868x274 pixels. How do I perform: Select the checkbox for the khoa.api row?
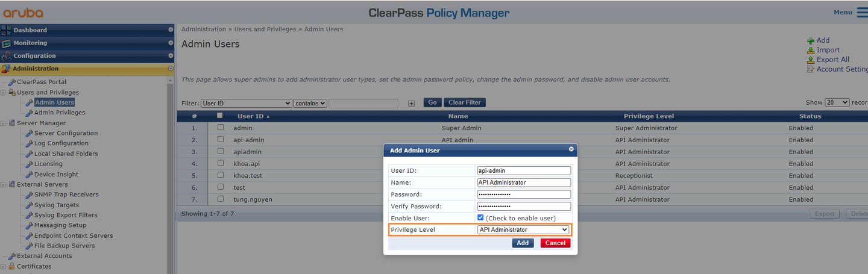220,163
